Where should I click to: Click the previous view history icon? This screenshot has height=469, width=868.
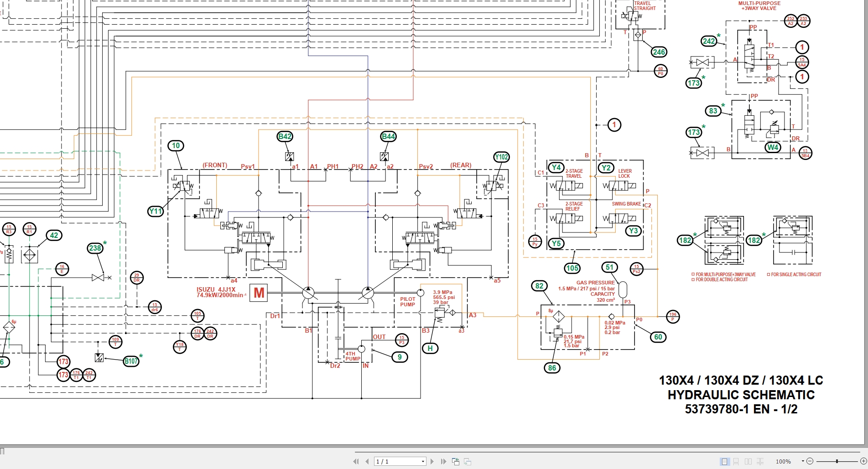tap(456, 461)
